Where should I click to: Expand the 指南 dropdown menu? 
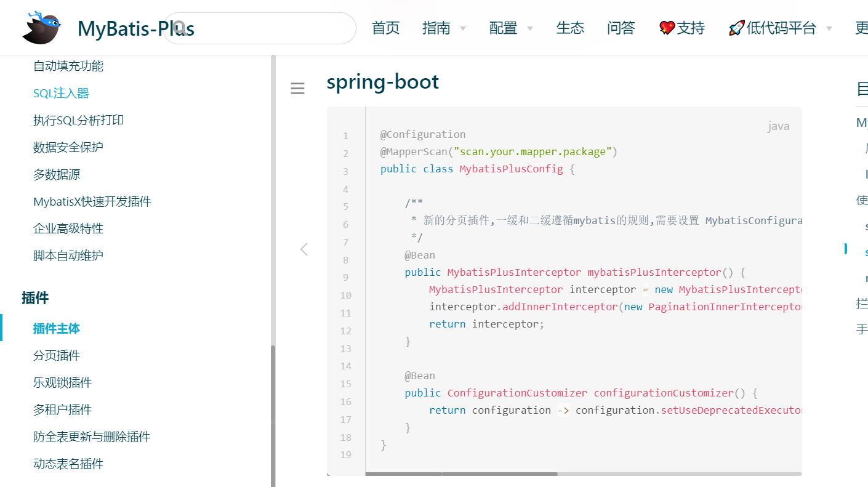[x=444, y=28]
